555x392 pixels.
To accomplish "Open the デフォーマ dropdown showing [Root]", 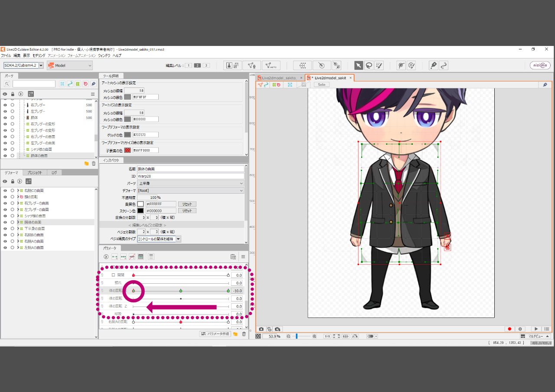I will point(191,190).
